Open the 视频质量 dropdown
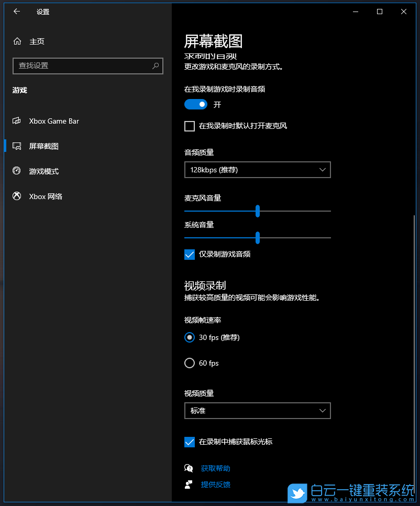This screenshot has width=420, height=506. (257, 411)
